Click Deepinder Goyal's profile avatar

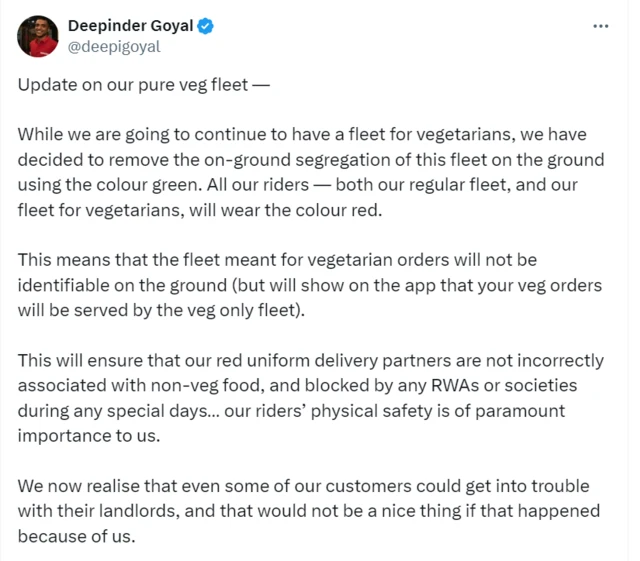(38, 35)
